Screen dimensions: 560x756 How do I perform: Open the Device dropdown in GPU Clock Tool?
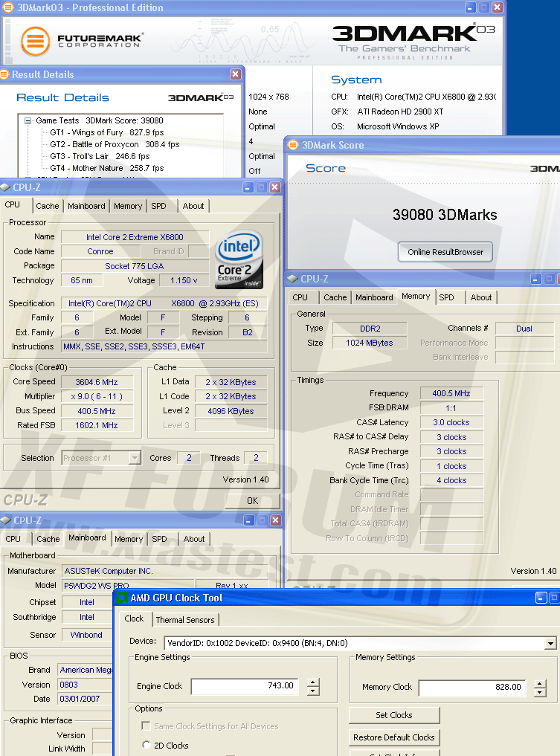coord(550,643)
